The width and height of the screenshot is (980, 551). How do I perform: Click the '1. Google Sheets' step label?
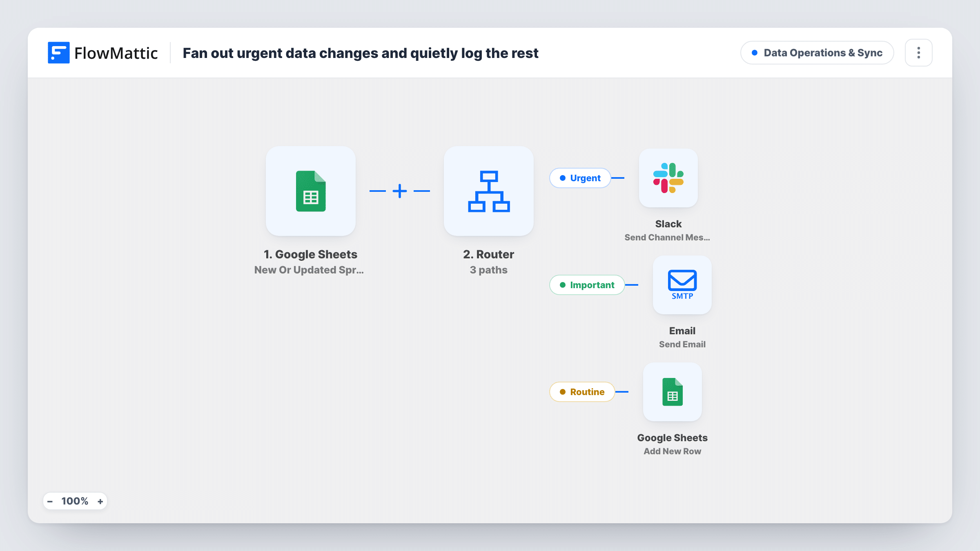pos(310,254)
